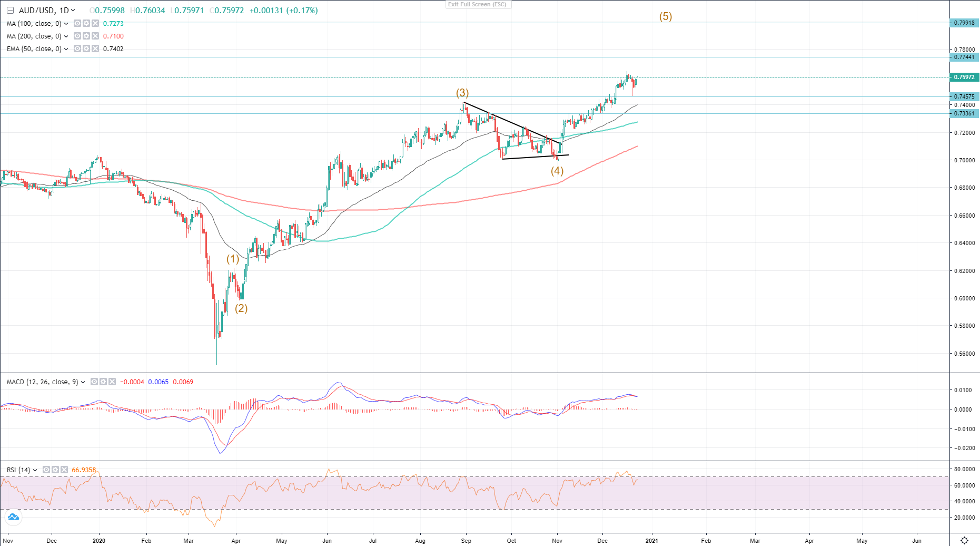Screen dimensions: 980x546
Task: Hide the MA 200 indicator with eye icon
Action: (77, 36)
